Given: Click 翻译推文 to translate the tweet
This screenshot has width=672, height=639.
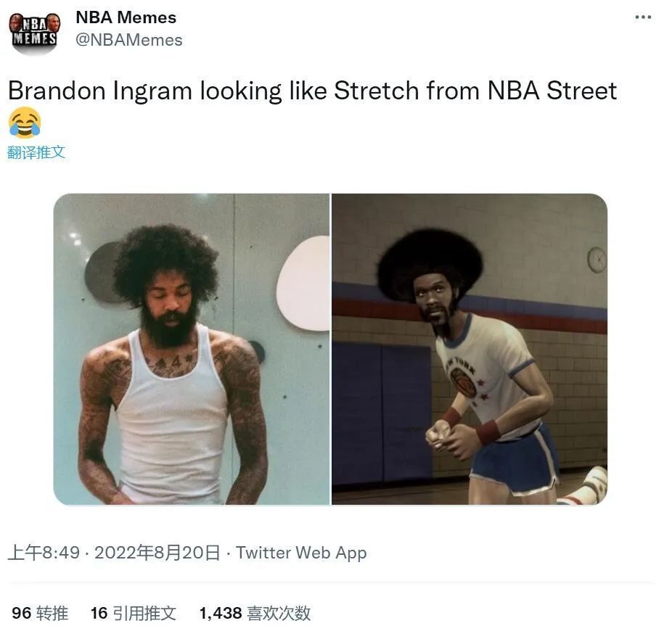Looking at the screenshot, I should 36,152.
